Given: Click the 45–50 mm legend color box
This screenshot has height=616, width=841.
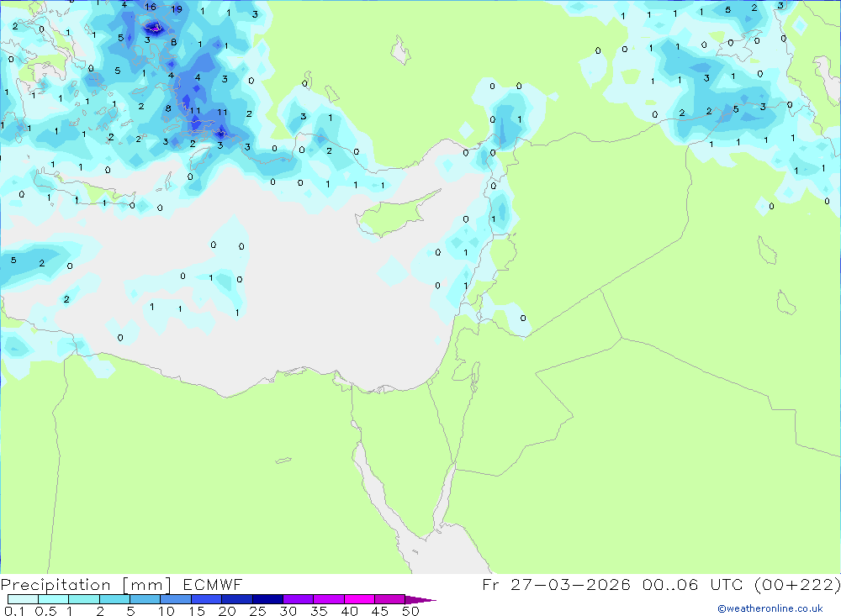Looking at the screenshot, I should tap(389, 599).
